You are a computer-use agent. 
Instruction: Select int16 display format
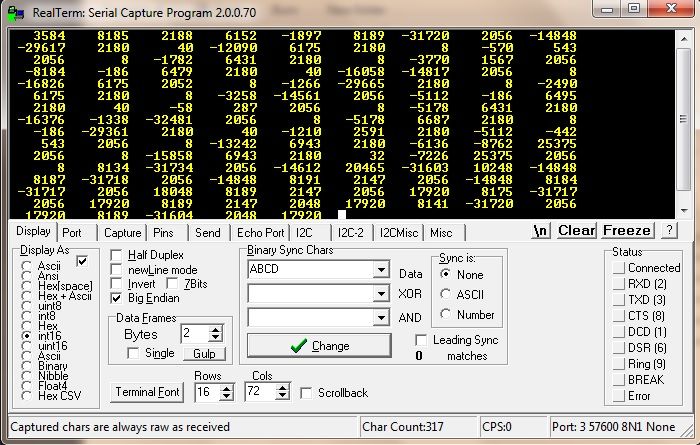click(x=26, y=336)
